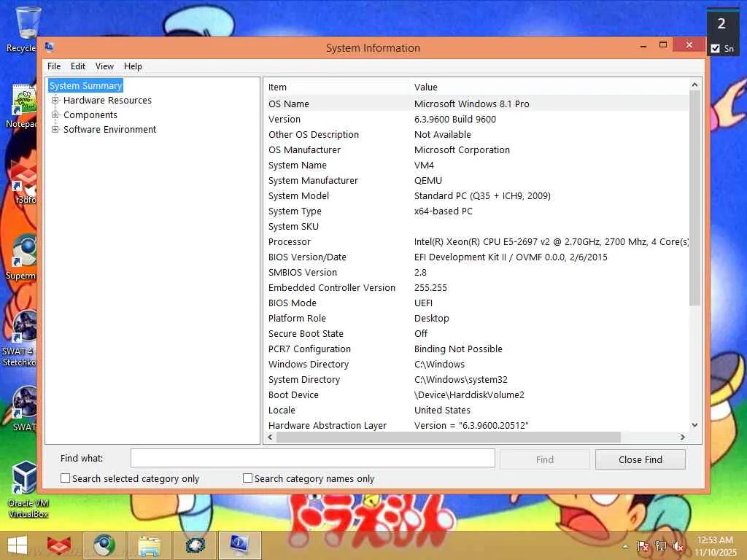747x560 pixels.
Task: Click the 'Binding Not Possible' value
Action: pyautogui.click(x=458, y=349)
